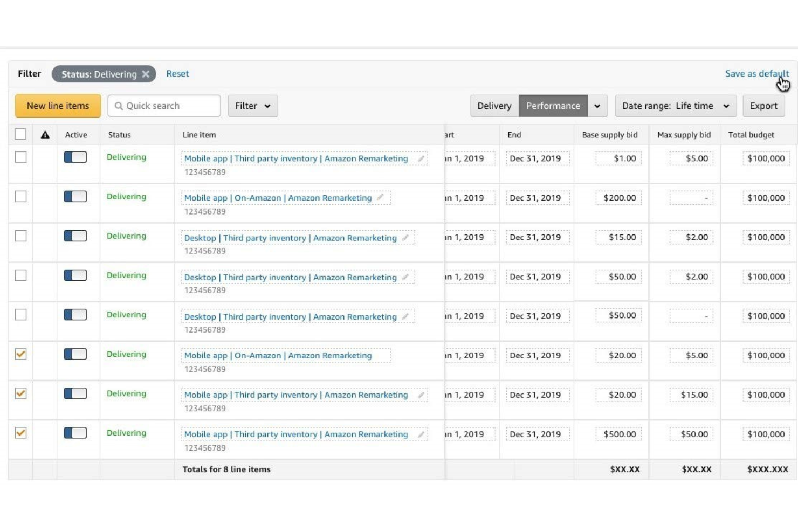Uncheck the box for the $500.00 bid row
This screenshot has height=532, width=798.
coord(20,433)
